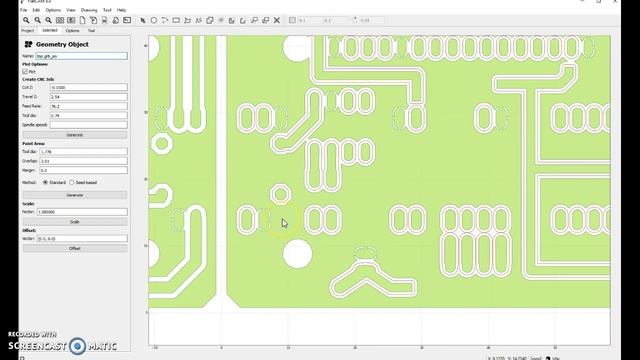Click the Paint Area Tool dia field
640x360 pixels.
(84, 151)
